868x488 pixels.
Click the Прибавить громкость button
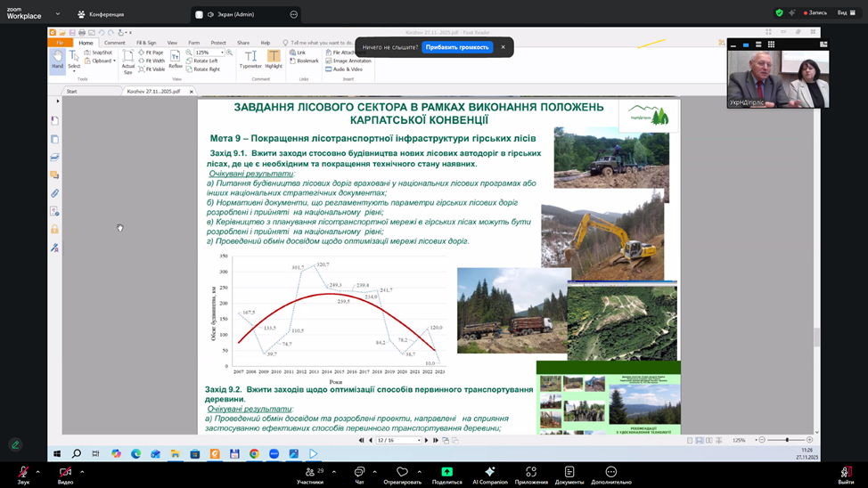457,47
